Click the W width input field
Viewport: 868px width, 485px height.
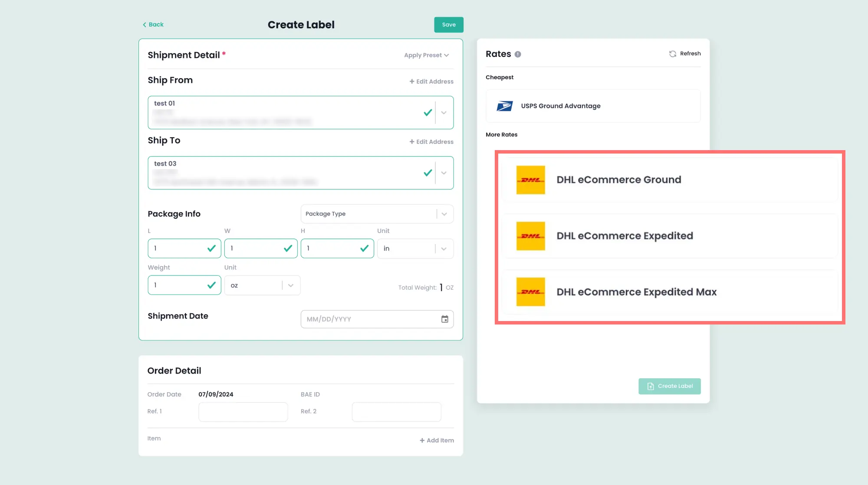pos(261,248)
